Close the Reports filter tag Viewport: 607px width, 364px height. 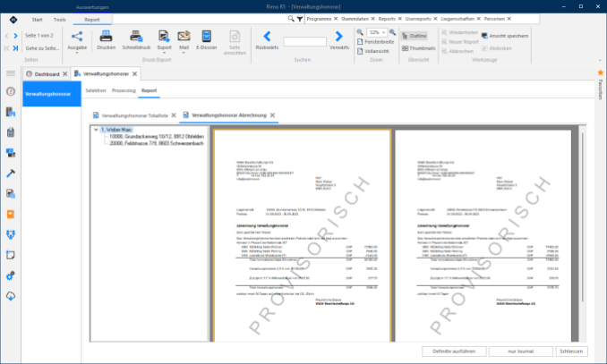click(400, 19)
